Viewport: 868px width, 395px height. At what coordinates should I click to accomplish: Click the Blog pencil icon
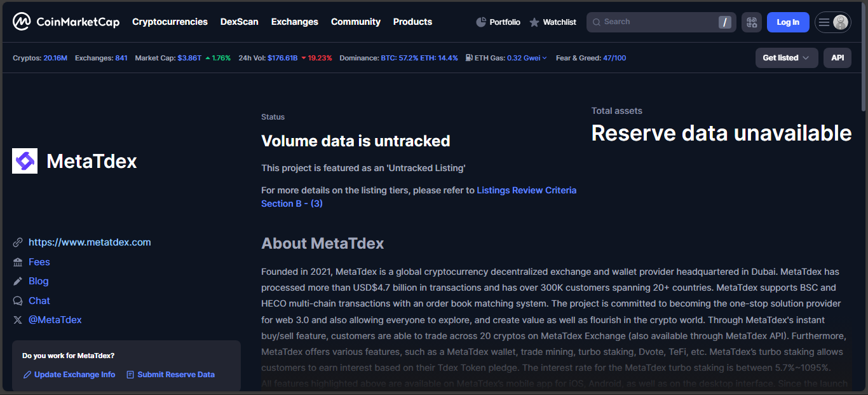(18, 281)
